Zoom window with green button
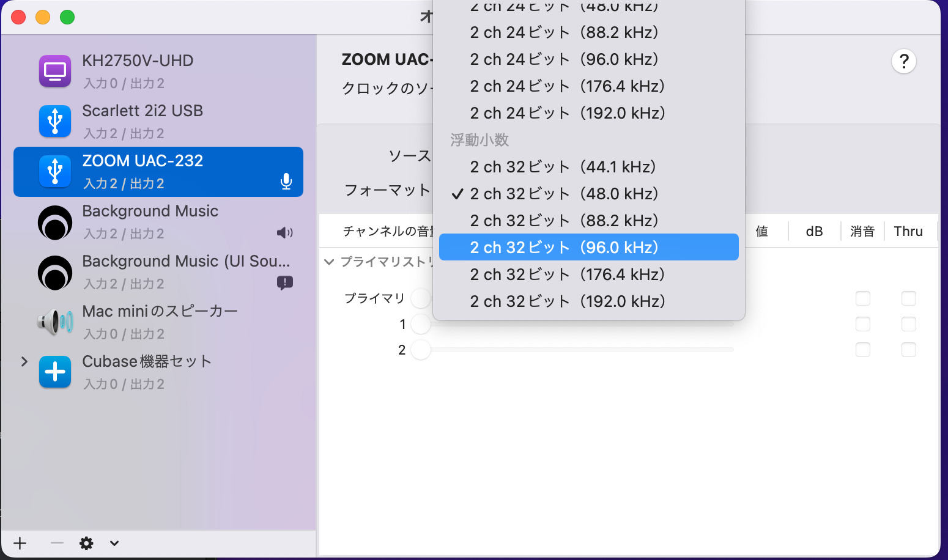Viewport: 948px width, 560px height. tap(67, 17)
